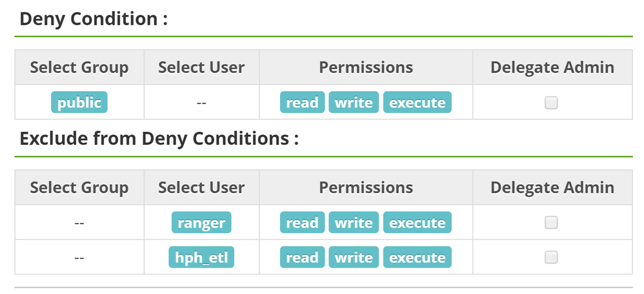The image size is (644, 294).
Task: Tick Delegate Admin for user hph_etl
Action: coord(551,257)
